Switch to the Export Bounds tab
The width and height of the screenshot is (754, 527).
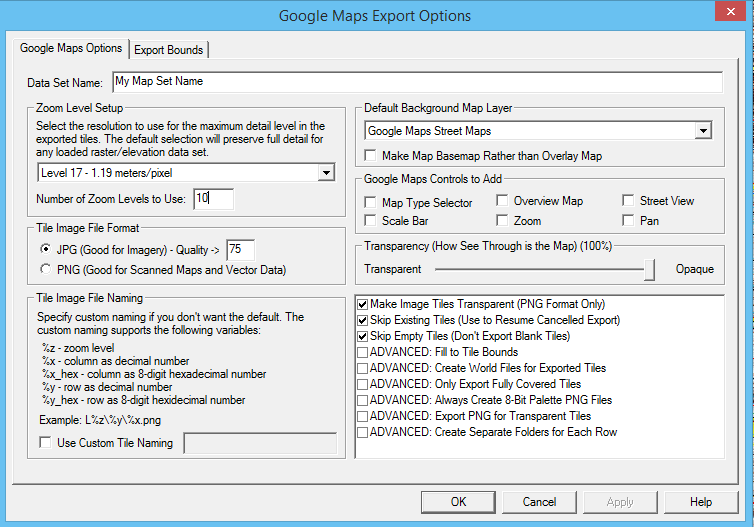click(168, 50)
